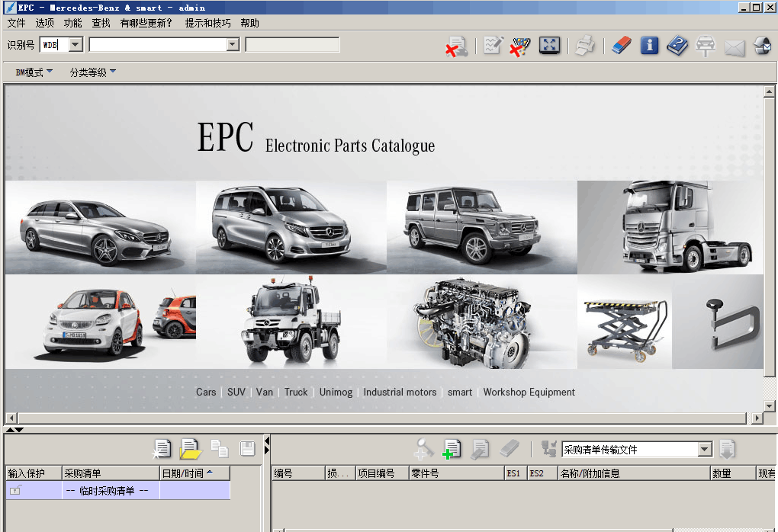778x532 pixels.
Task: Collapse bottom panel with the splitter arrows
Action: click(14, 430)
